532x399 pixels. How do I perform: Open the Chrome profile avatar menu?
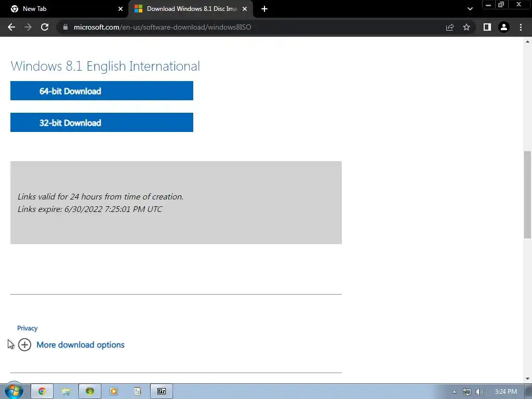[x=504, y=27]
